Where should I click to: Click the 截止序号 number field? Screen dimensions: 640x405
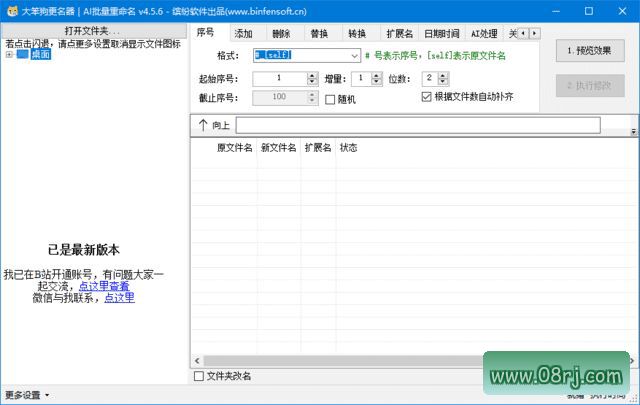click(280, 97)
